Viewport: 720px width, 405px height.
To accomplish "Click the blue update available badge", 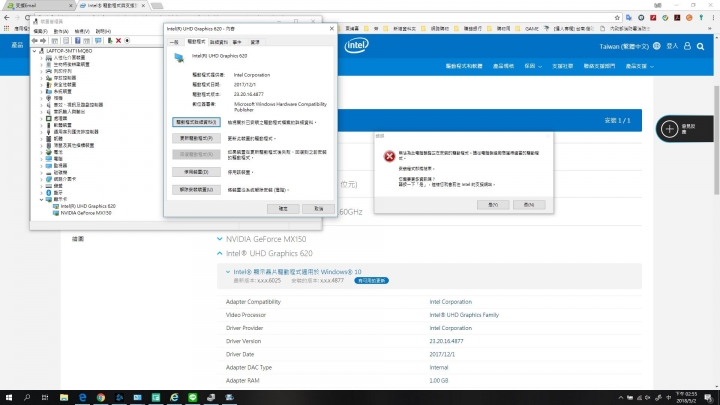I will tap(371, 281).
